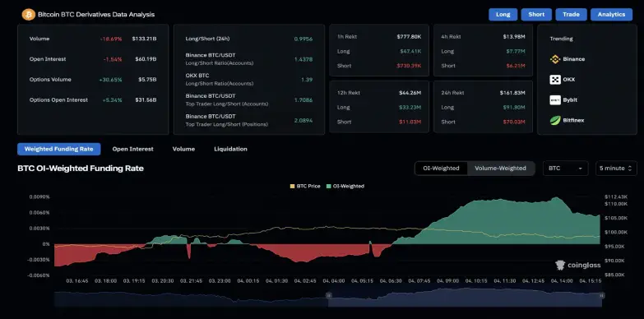Click the Bybit logo in Trending
The height and width of the screenshot is (319, 644).
click(555, 100)
